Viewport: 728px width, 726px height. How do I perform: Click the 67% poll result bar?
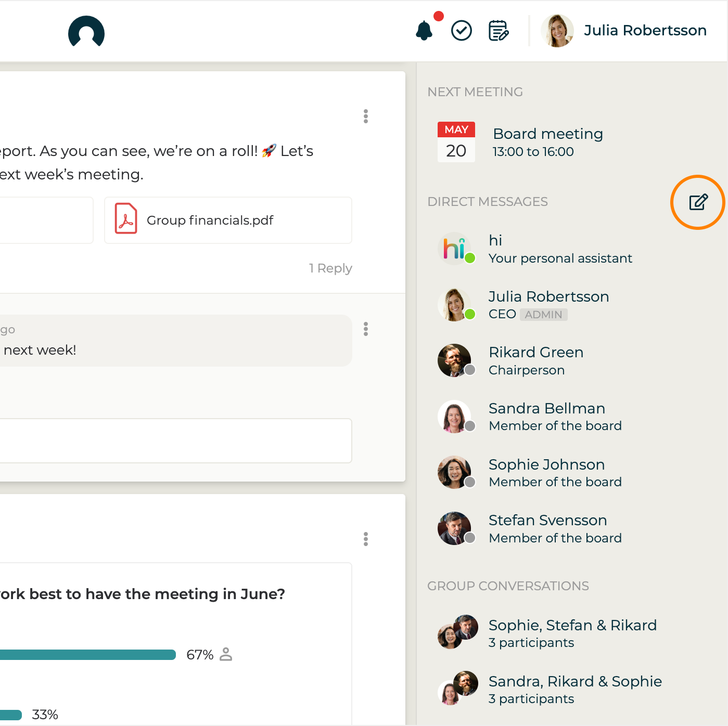click(87, 655)
